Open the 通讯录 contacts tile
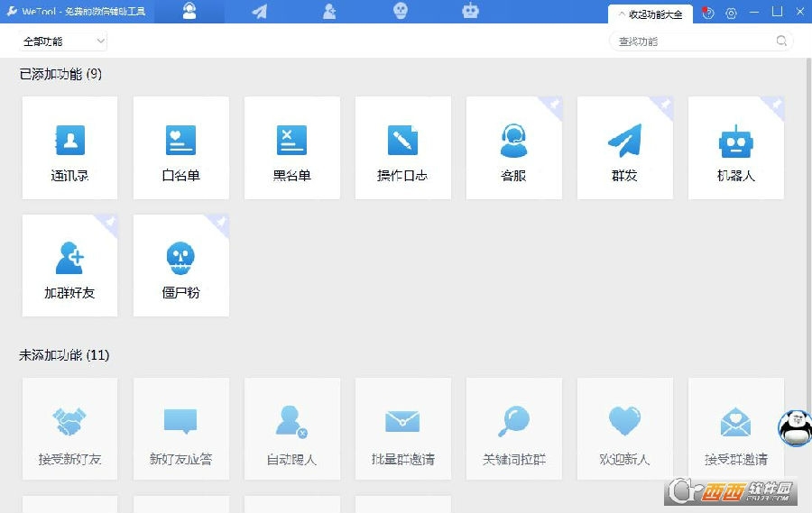 tap(69, 148)
